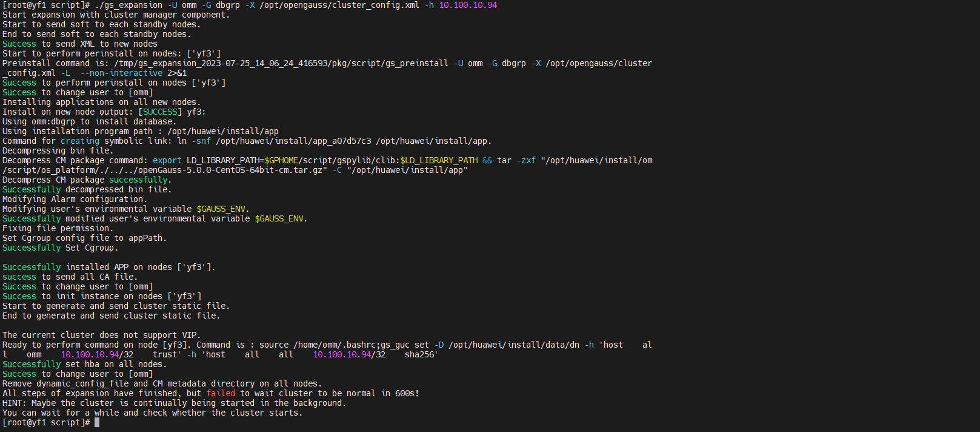
Task: Click "600s!" in the timeout message
Action: pos(407,393)
